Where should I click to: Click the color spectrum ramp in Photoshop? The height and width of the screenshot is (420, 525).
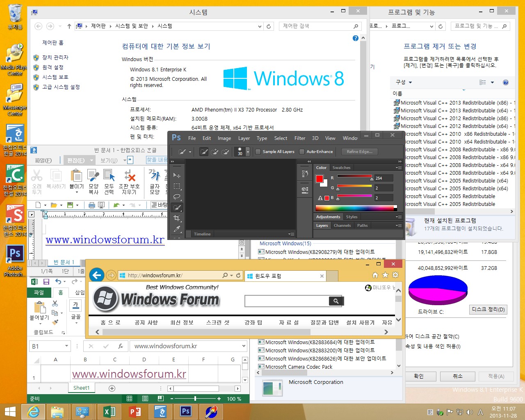356,208
